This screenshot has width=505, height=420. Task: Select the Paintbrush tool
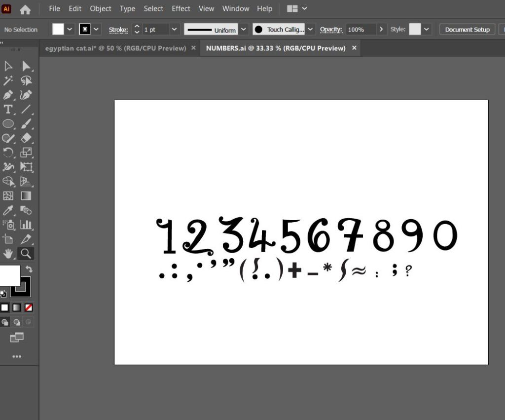(x=26, y=124)
